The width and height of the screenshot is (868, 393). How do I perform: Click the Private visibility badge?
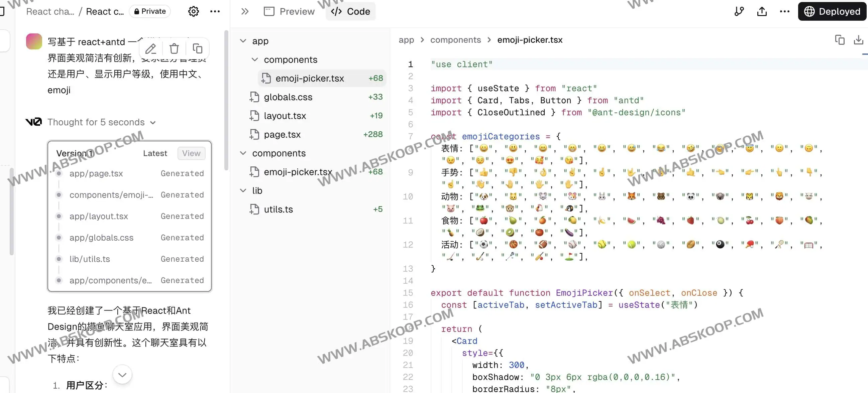click(150, 11)
